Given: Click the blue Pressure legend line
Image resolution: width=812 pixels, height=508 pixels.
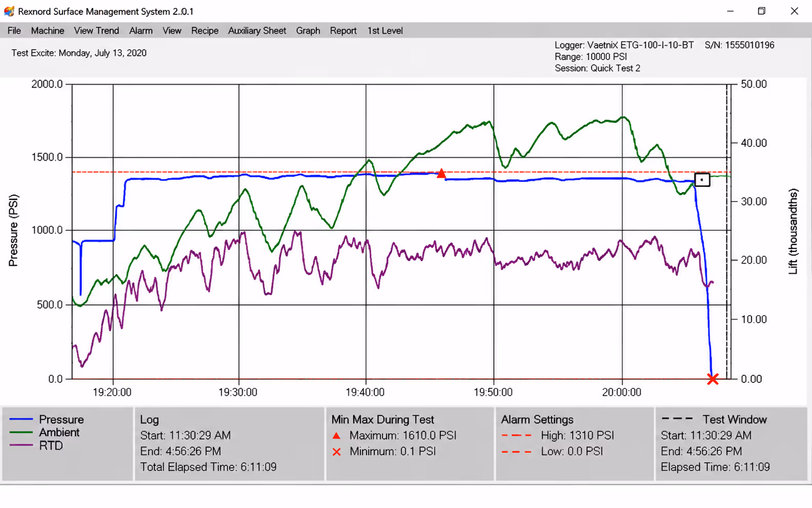Looking at the screenshot, I should coord(22,419).
